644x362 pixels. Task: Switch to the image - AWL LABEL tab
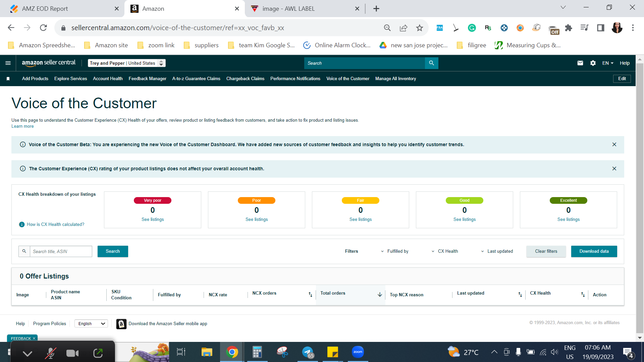(x=305, y=9)
